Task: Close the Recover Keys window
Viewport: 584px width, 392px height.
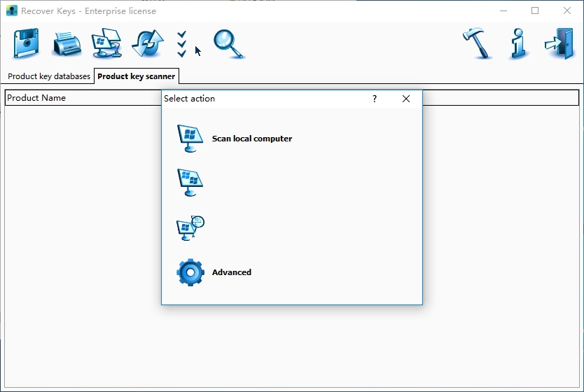Action: coord(567,10)
